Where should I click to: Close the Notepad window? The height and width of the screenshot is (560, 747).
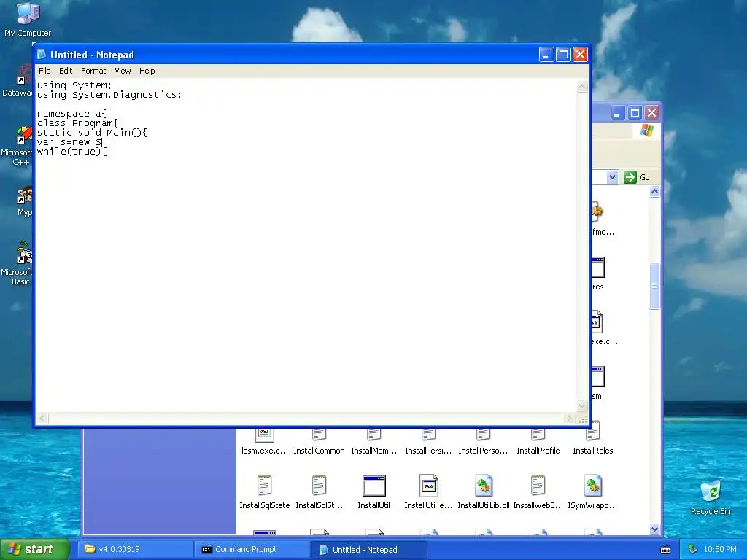coord(580,55)
